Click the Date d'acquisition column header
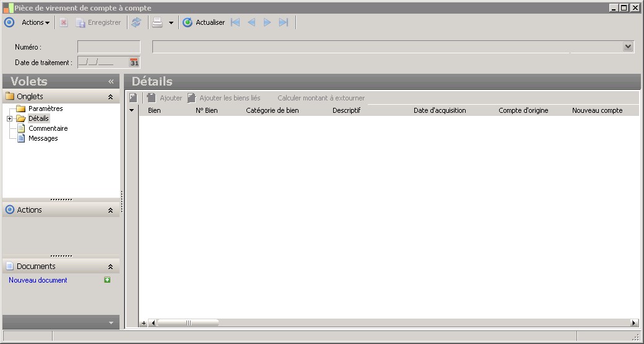Image resolution: width=644 pixels, height=344 pixels. 440,110
